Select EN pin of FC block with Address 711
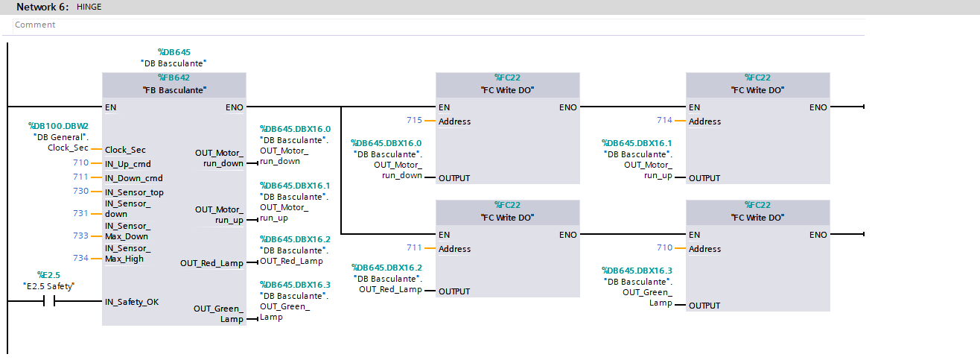Screen dimensions: 980x360 445,235
